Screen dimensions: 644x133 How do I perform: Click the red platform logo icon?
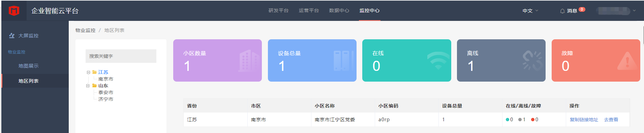click(14, 11)
